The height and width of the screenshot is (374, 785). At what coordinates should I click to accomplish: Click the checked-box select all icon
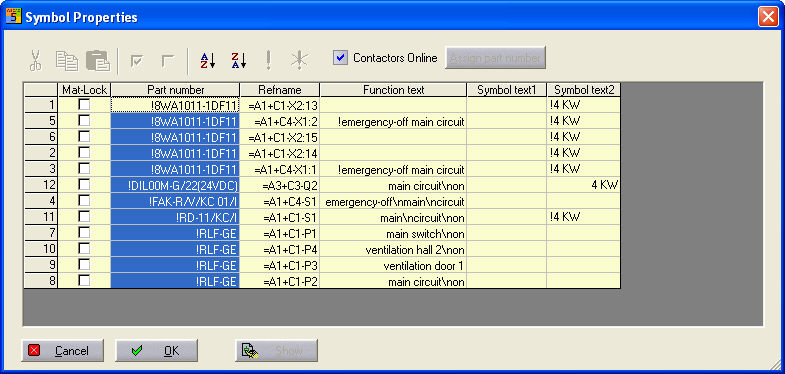point(136,61)
